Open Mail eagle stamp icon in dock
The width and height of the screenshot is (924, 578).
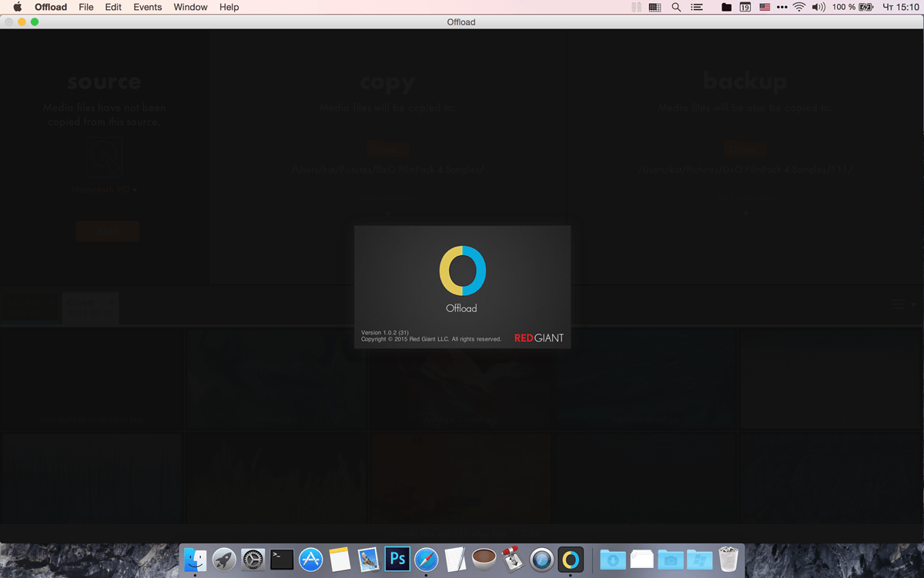click(x=368, y=559)
